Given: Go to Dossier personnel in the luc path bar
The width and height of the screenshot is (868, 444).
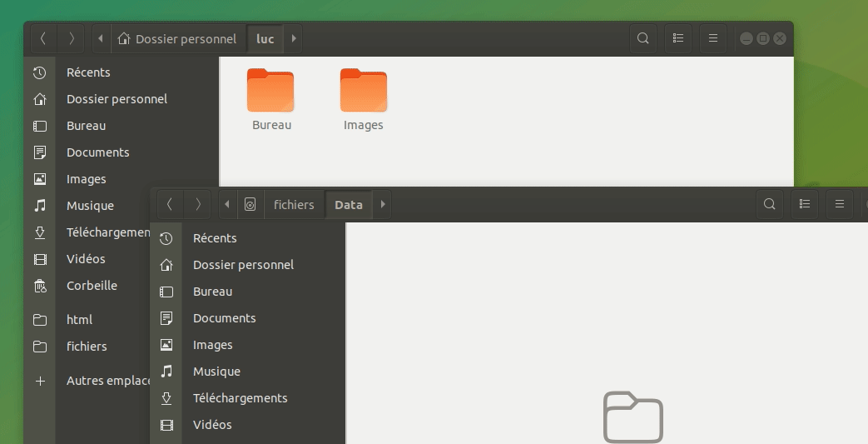Looking at the screenshot, I should point(178,38).
